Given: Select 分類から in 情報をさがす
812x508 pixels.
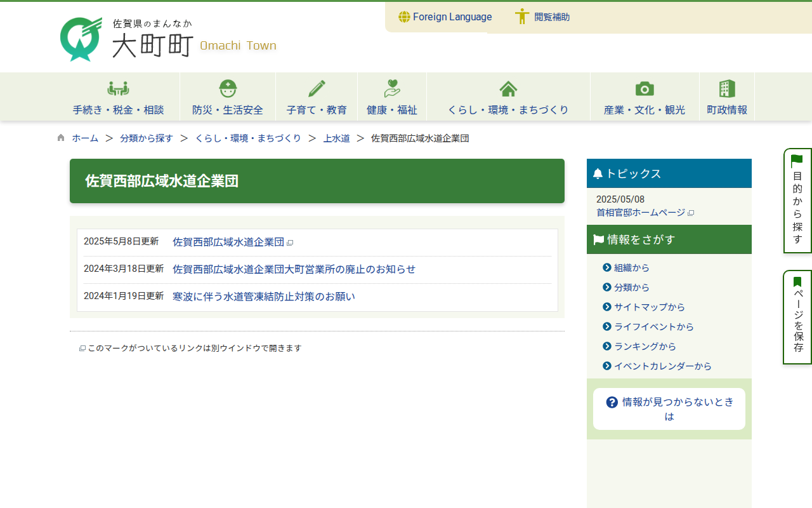Looking at the screenshot, I should (632, 288).
